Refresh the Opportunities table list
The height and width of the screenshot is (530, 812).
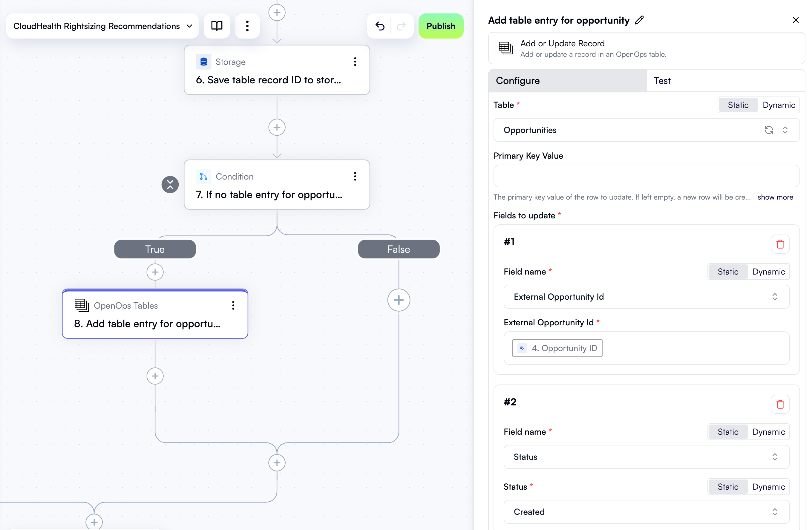(x=769, y=130)
